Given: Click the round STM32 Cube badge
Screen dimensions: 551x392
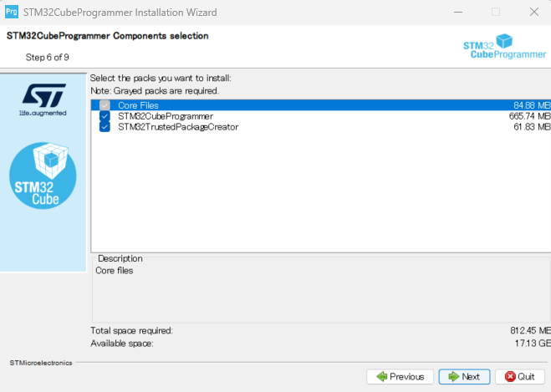Looking at the screenshot, I should pyautogui.click(x=43, y=176).
